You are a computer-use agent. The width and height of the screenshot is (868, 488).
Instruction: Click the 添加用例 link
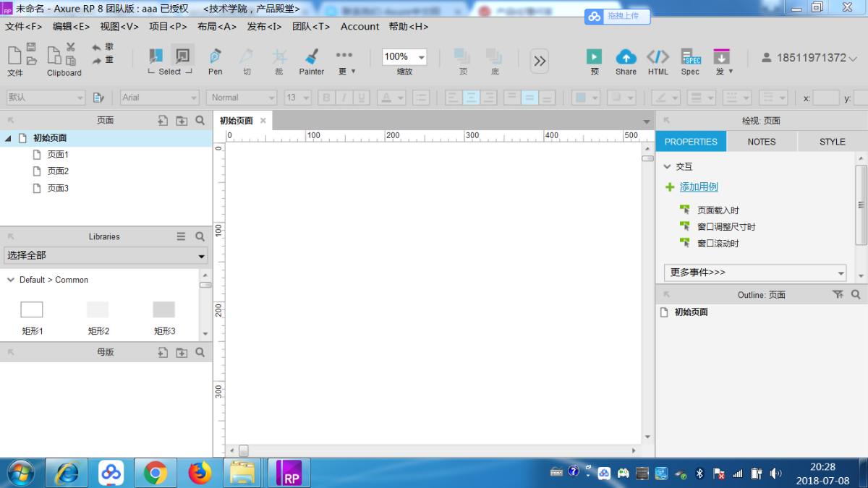coord(699,187)
